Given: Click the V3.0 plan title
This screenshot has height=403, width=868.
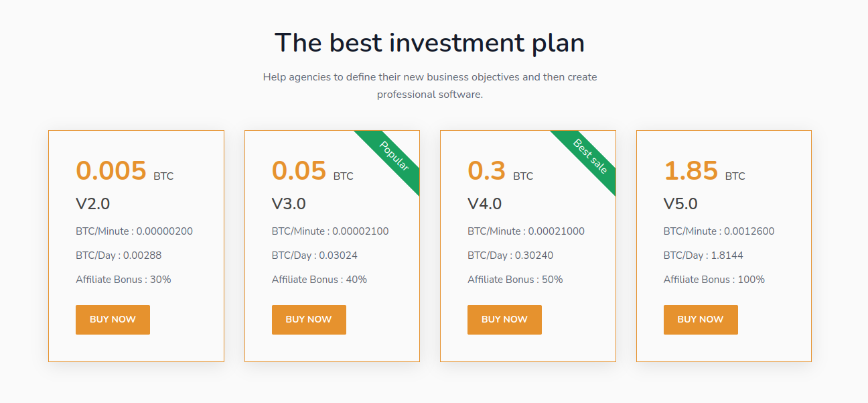Looking at the screenshot, I should [289, 204].
